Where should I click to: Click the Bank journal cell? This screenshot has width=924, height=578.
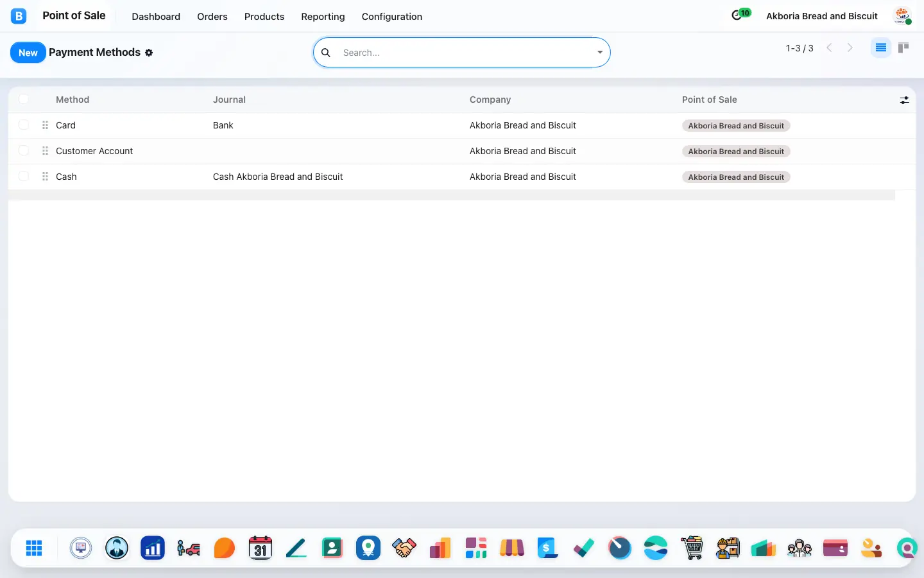click(x=223, y=125)
